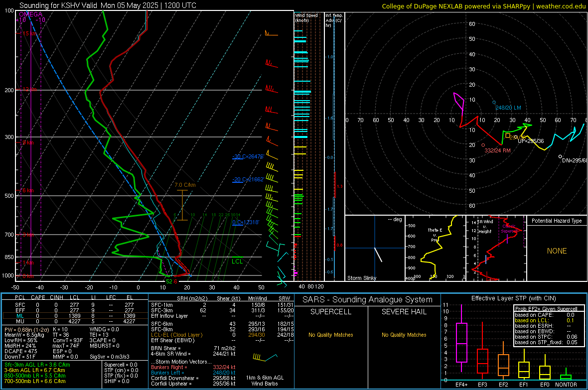Click the 'Inf. Temp. Adv.' panel header
Viewport: 588px width, 390px height.
click(x=334, y=20)
